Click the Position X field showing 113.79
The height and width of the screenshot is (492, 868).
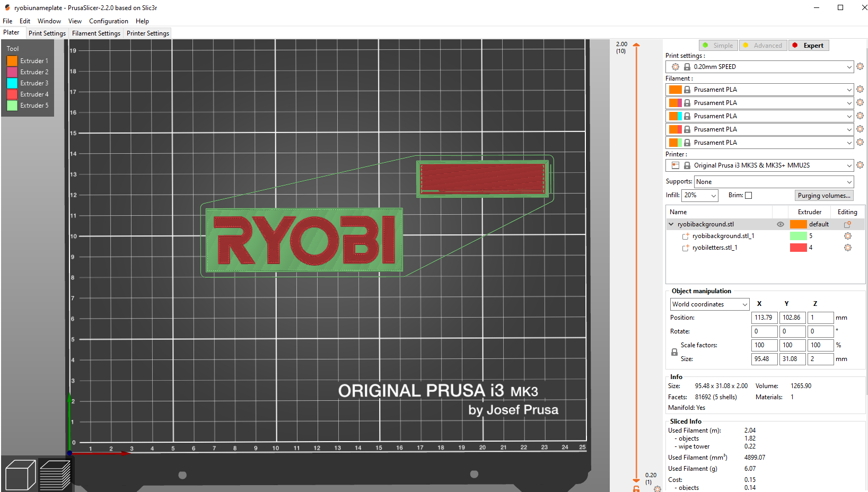pos(765,318)
